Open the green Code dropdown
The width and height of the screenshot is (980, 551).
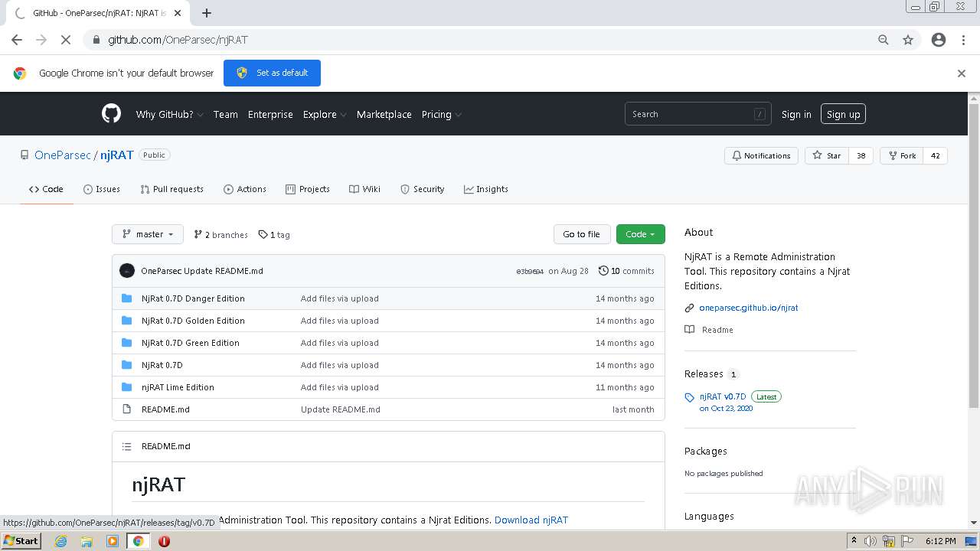pos(640,234)
